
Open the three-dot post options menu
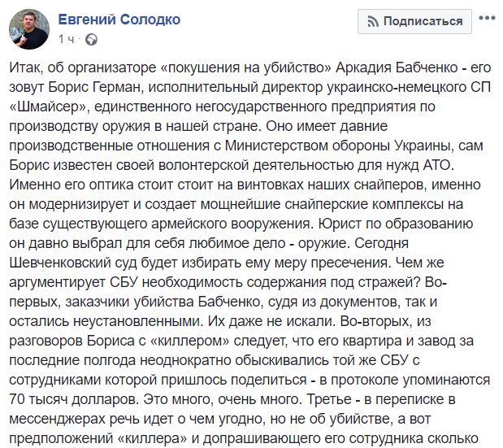coord(488,18)
